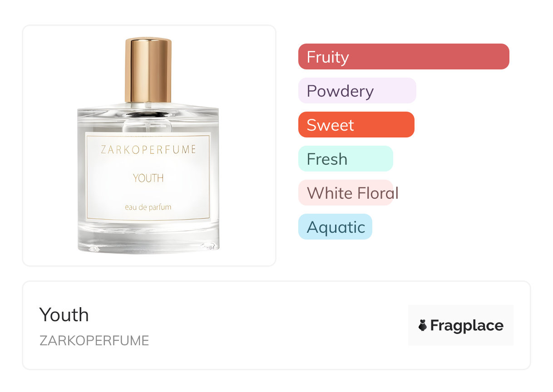The width and height of the screenshot is (553, 392).
Task: Click the word Fruity inside the red bar
Action: (x=328, y=57)
